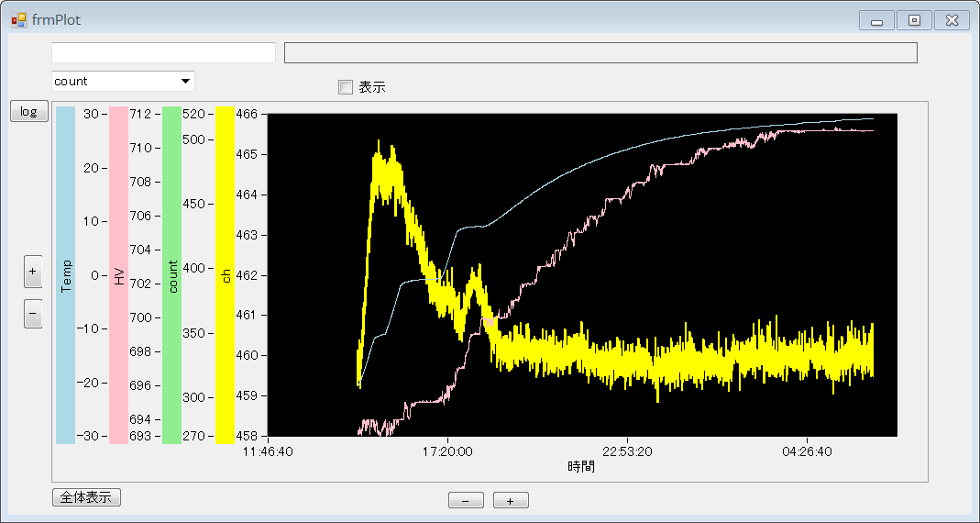
Task: Select the green count axis bar
Action: click(171, 275)
